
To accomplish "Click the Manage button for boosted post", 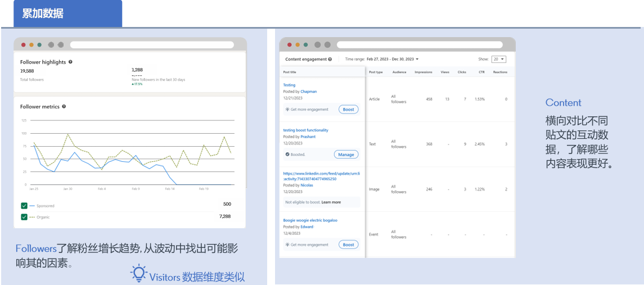I will point(346,154).
